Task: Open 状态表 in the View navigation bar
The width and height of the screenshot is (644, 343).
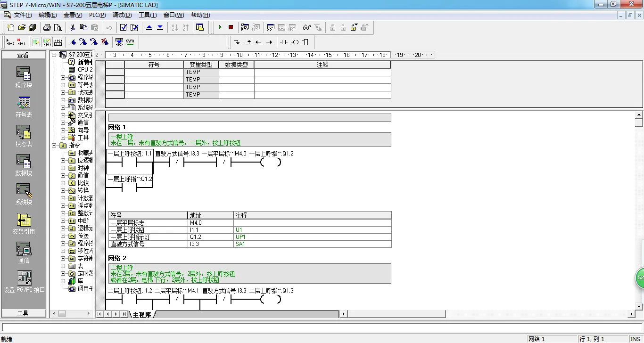Action: point(24,136)
